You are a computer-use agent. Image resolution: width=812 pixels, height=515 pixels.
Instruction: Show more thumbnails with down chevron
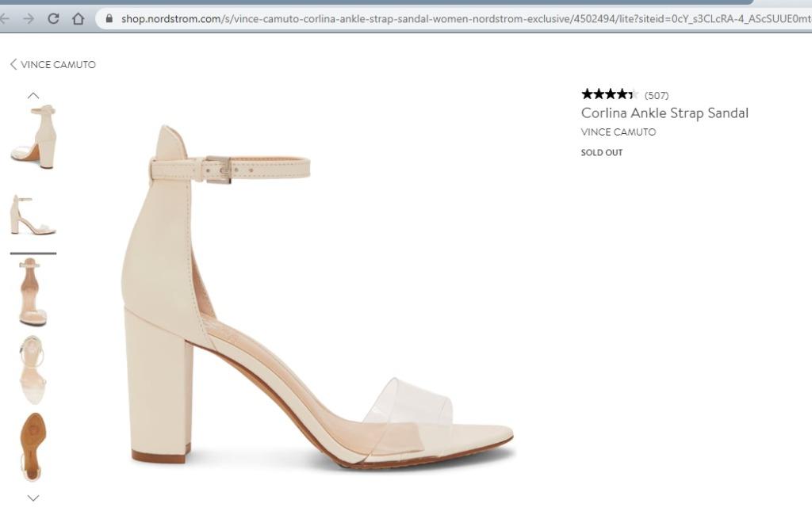pos(33,498)
